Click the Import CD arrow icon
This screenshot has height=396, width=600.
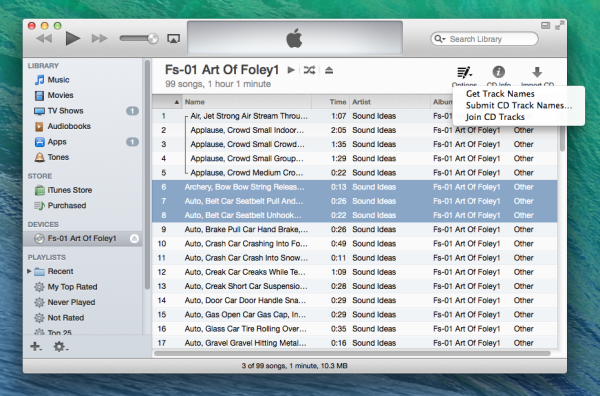pos(537,72)
